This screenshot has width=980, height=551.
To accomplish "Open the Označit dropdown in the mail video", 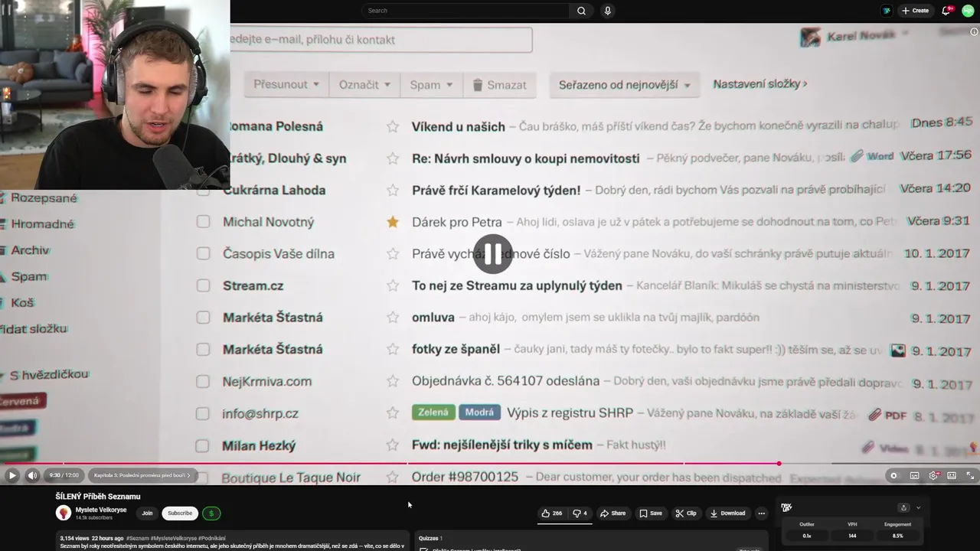I will coord(364,85).
